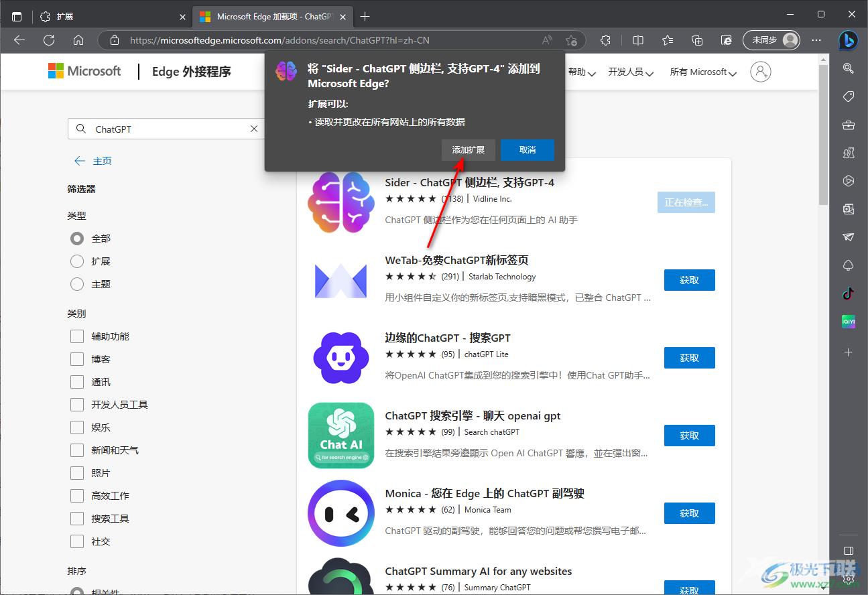Expand the 帮助 dropdown menu
Image resolution: width=868 pixels, height=595 pixels.
[582, 72]
